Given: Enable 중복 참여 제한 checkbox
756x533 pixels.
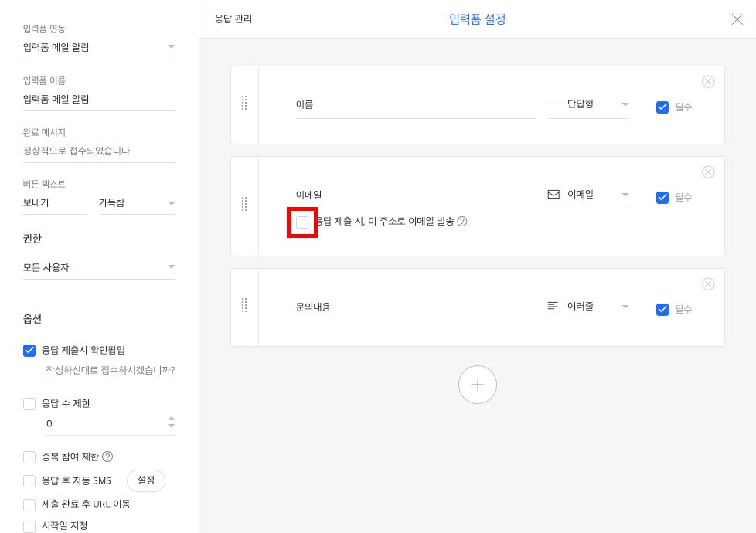Looking at the screenshot, I should (29, 457).
